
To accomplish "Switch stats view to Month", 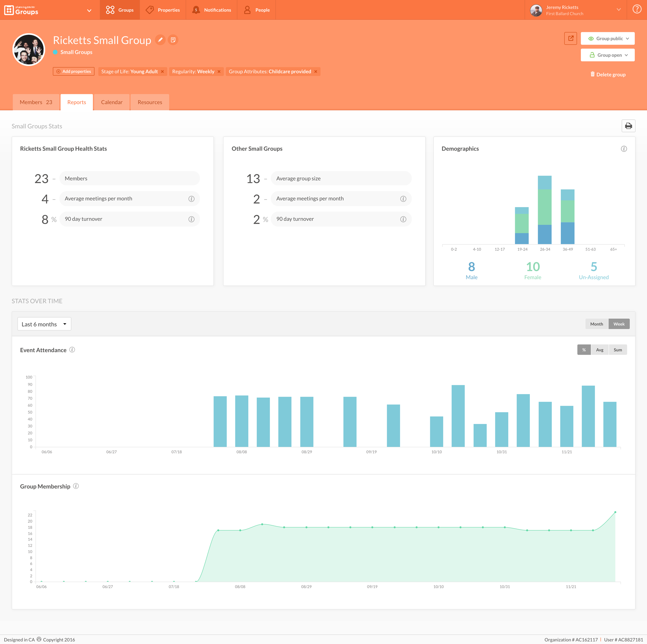I will tap(596, 324).
